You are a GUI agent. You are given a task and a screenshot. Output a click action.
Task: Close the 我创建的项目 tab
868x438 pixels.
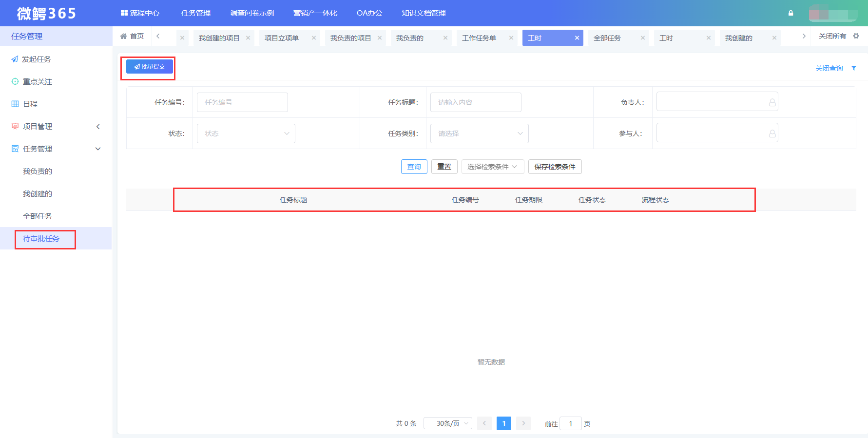click(248, 38)
